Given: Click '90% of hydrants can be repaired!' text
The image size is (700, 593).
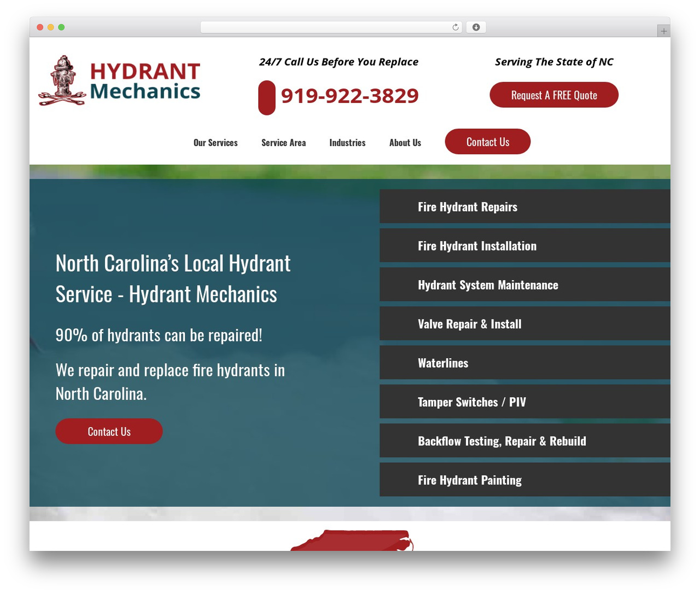Looking at the screenshot, I should pyautogui.click(x=159, y=335).
